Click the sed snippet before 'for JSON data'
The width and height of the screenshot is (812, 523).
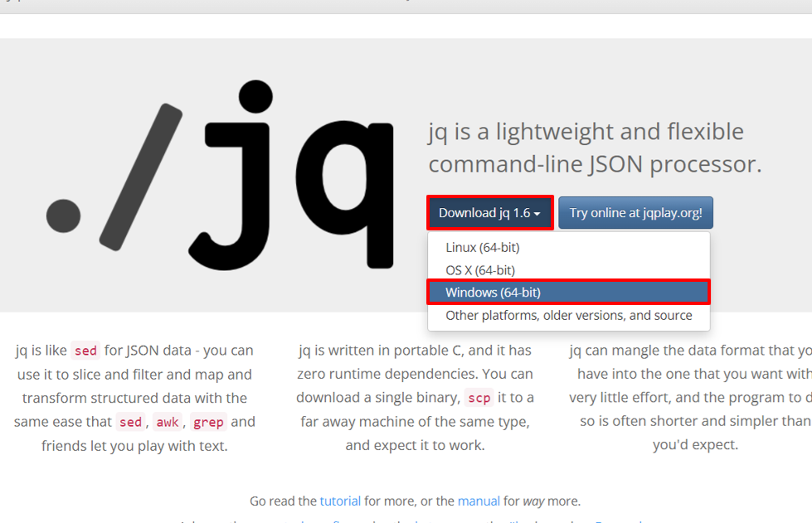[x=85, y=351]
